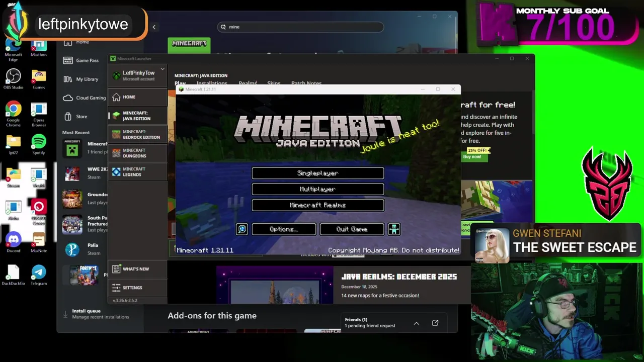Open the lpt22 folder on desktop
This screenshot has height=362, width=644.
(13, 144)
